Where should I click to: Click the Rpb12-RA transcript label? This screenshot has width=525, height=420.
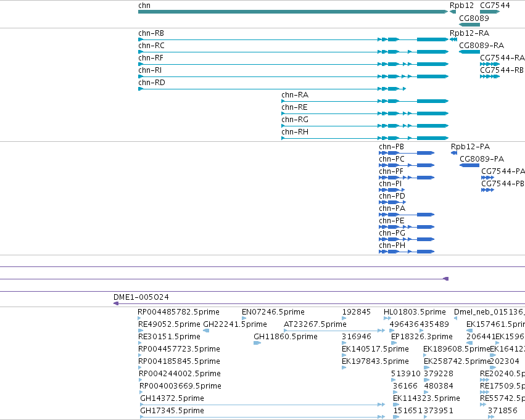point(469,33)
